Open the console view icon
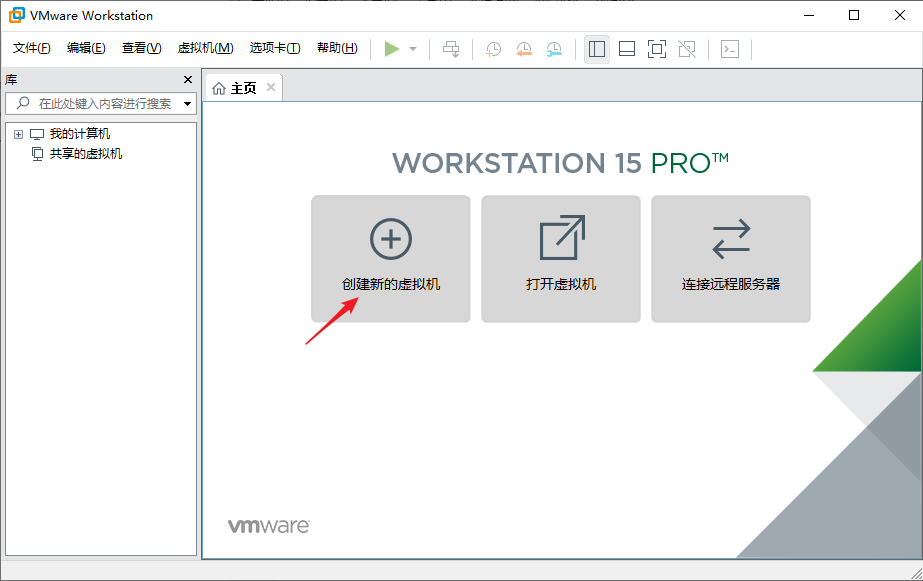 coord(730,49)
